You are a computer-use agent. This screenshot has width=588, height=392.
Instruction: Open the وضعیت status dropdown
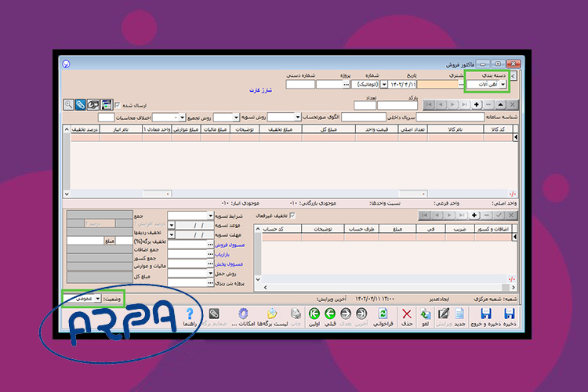(97, 298)
